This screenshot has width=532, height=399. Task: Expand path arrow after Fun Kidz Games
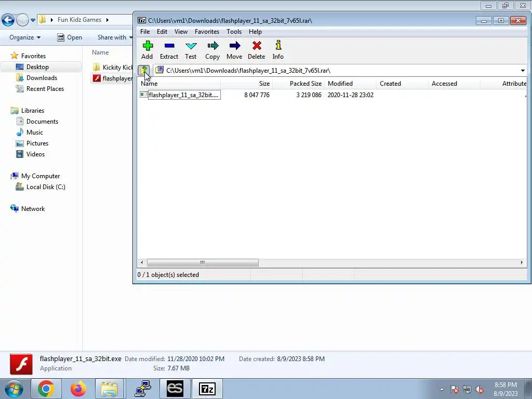tap(107, 20)
